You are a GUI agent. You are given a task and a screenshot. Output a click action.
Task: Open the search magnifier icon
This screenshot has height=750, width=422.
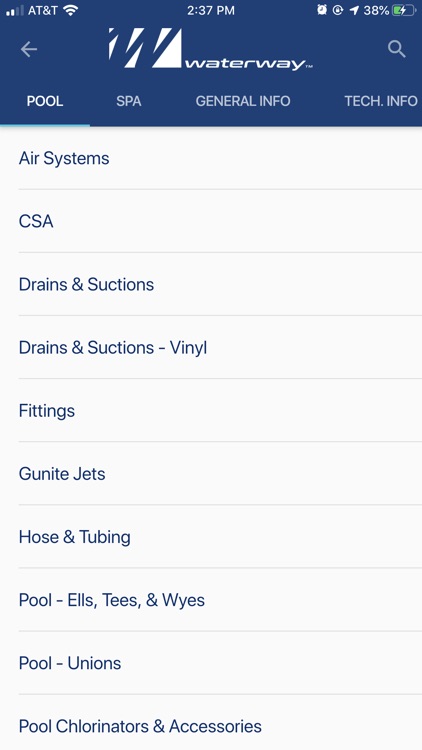[397, 49]
